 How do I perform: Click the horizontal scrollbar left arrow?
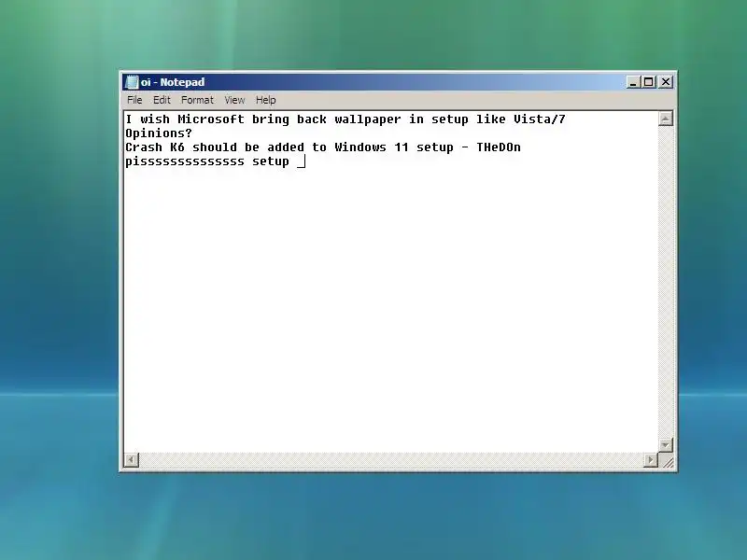pos(132,459)
